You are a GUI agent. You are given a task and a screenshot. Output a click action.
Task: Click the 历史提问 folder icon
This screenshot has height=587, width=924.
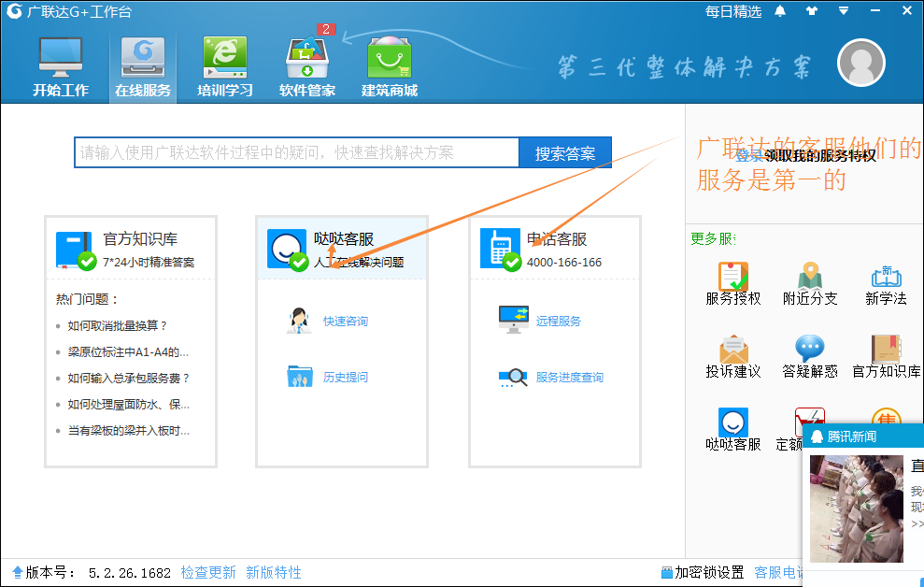(299, 376)
